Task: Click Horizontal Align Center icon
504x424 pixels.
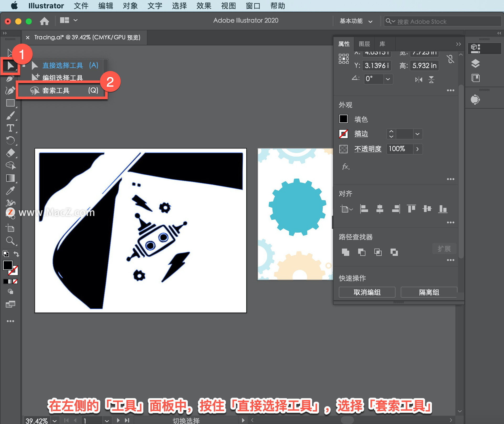Action: point(380,209)
